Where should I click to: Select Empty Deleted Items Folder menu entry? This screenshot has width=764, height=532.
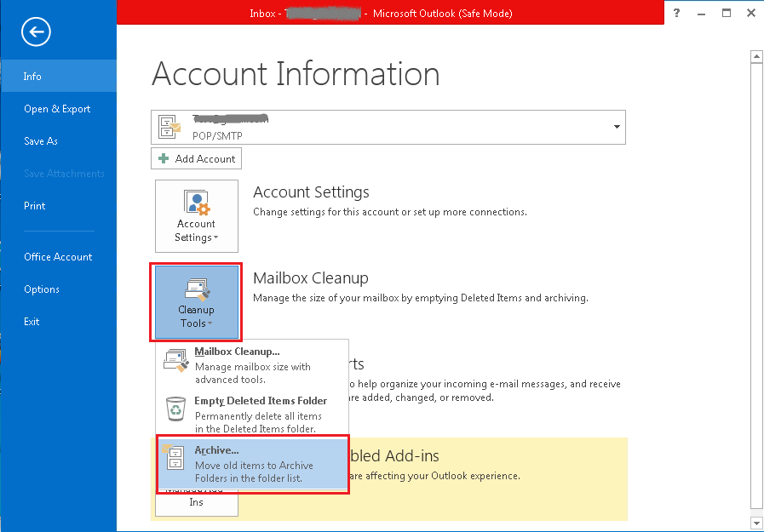pos(252,414)
